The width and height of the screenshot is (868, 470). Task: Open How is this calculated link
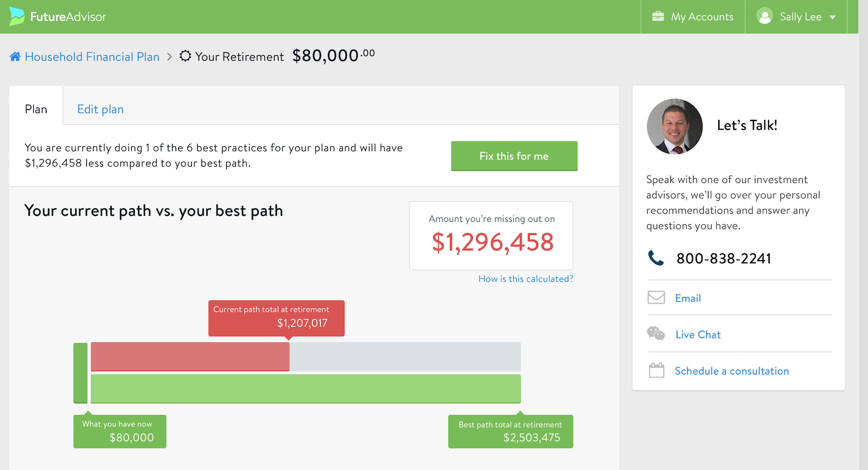point(525,279)
